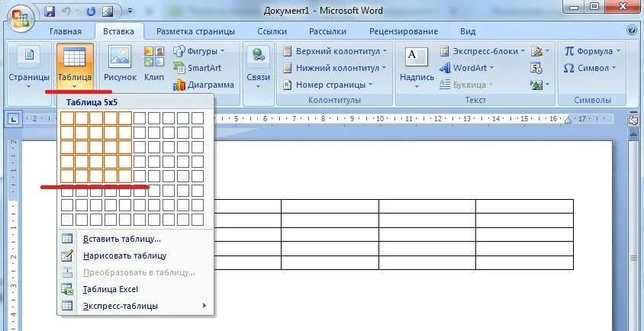Open the Вид tab
This screenshot has width=644, height=331.
pyautogui.click(x=468, y=31)
